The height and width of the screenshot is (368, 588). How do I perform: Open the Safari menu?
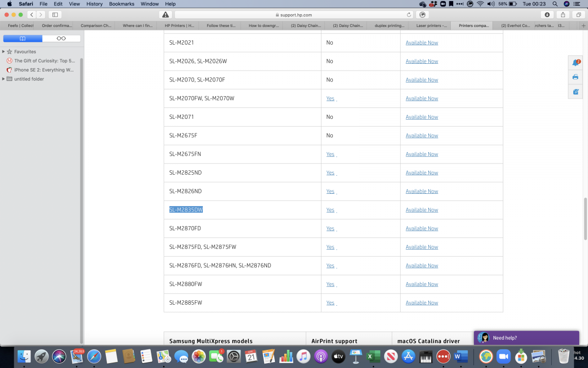(x=26, y=3)
